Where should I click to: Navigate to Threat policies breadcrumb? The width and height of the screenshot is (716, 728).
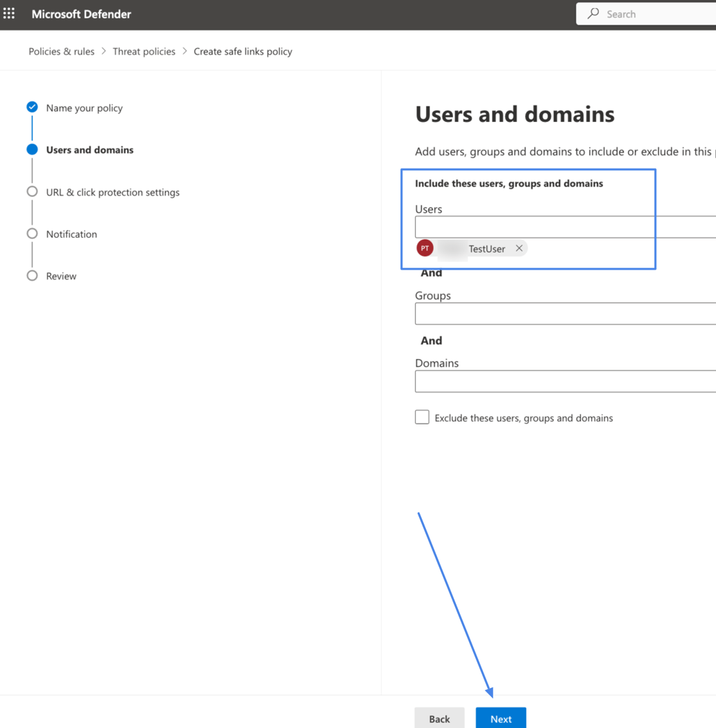144,51
